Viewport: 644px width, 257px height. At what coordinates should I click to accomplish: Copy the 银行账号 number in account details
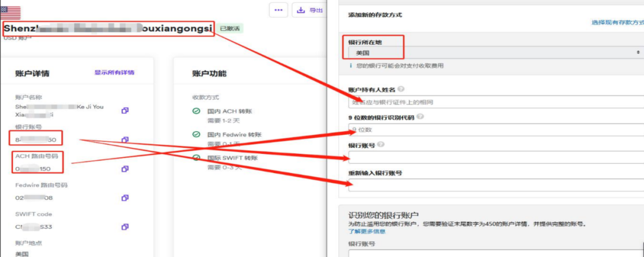(125, 140)
